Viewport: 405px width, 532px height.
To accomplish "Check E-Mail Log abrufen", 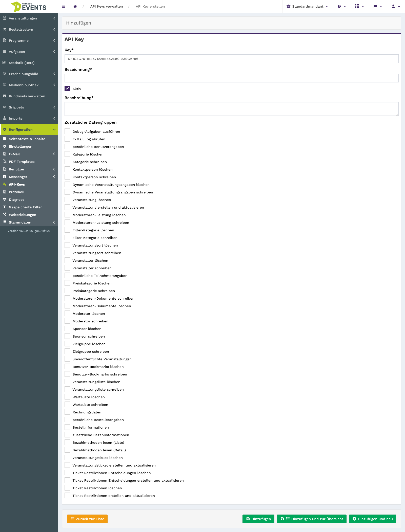I will point(67,139).
